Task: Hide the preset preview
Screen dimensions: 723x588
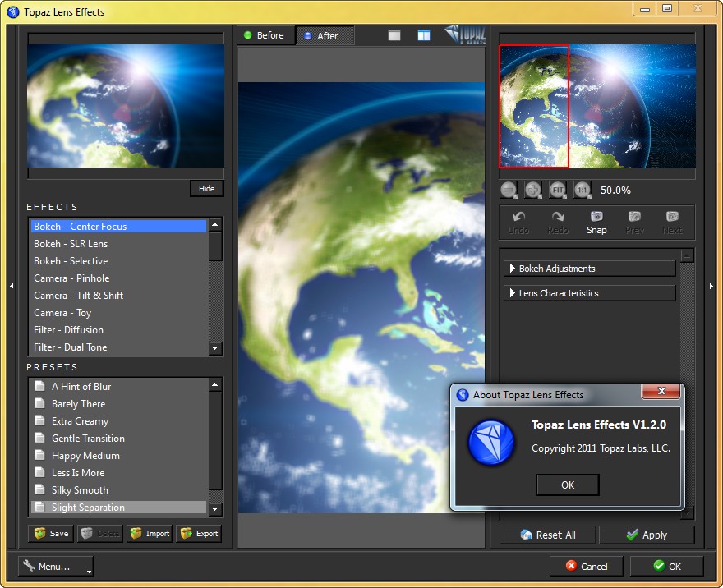Action: [x=206, y=189]
